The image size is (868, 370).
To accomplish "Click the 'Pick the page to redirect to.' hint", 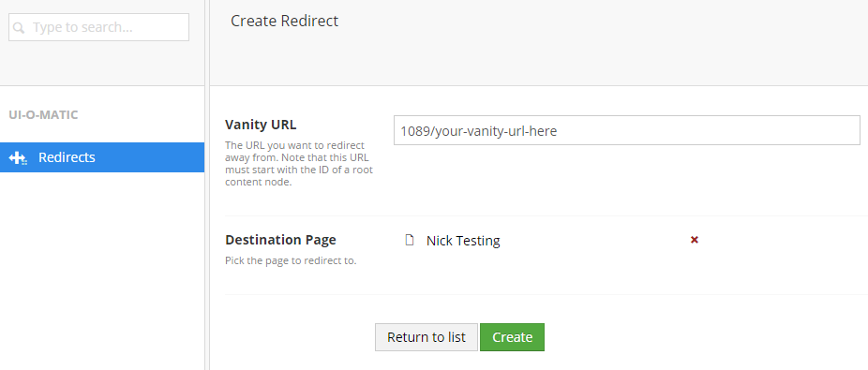I will 291,260.
